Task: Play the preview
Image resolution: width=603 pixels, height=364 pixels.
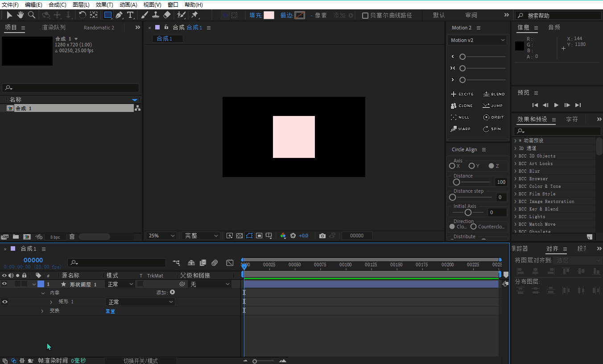Action: click(x=556, y=105)
